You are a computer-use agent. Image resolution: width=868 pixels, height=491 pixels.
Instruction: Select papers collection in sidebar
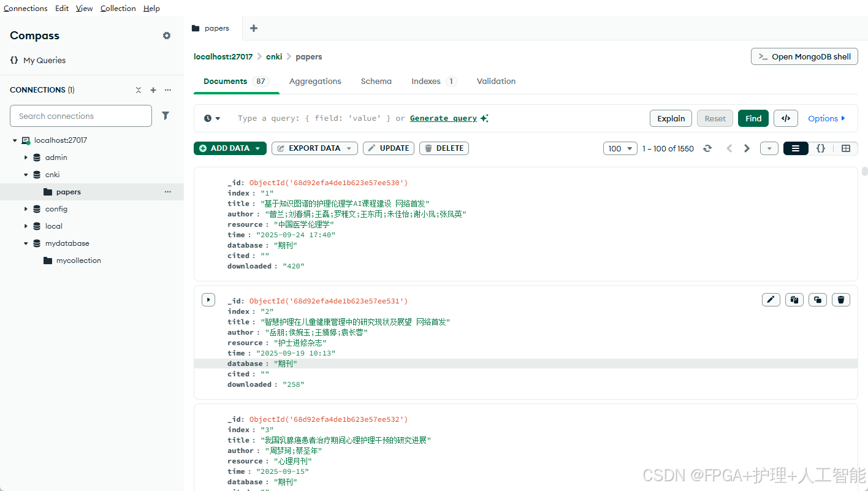tap(92, 192)
